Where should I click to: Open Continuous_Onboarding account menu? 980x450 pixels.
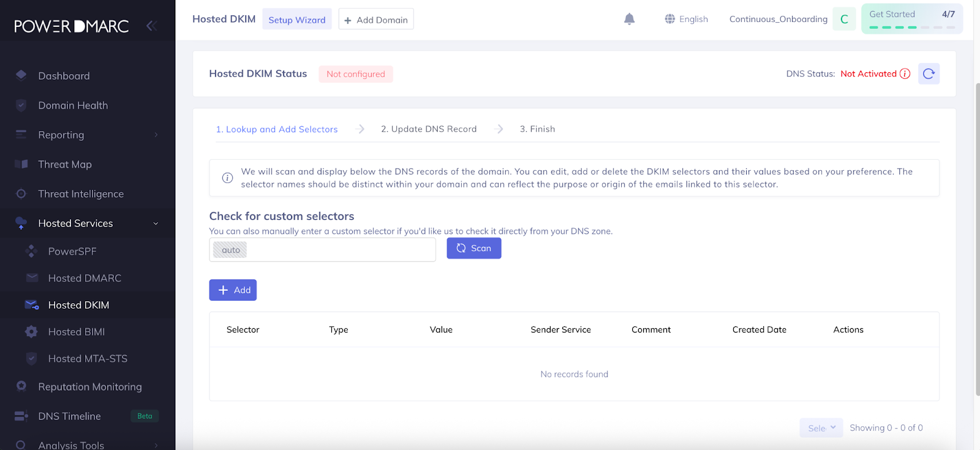coord(778,19)
